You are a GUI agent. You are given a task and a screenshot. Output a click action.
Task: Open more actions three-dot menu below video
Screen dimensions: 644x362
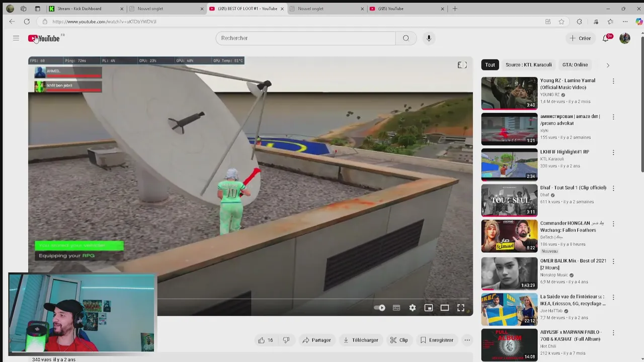tap(467, 340)
